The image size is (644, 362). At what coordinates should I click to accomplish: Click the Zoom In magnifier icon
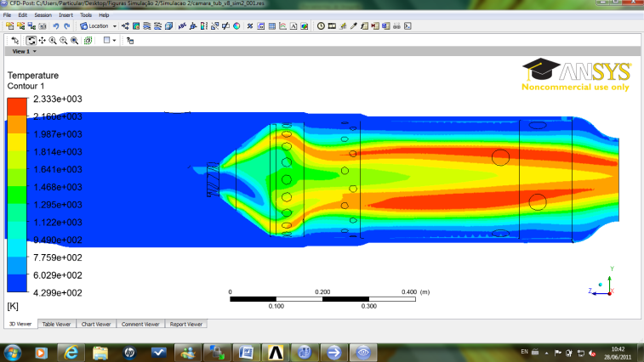53,40
